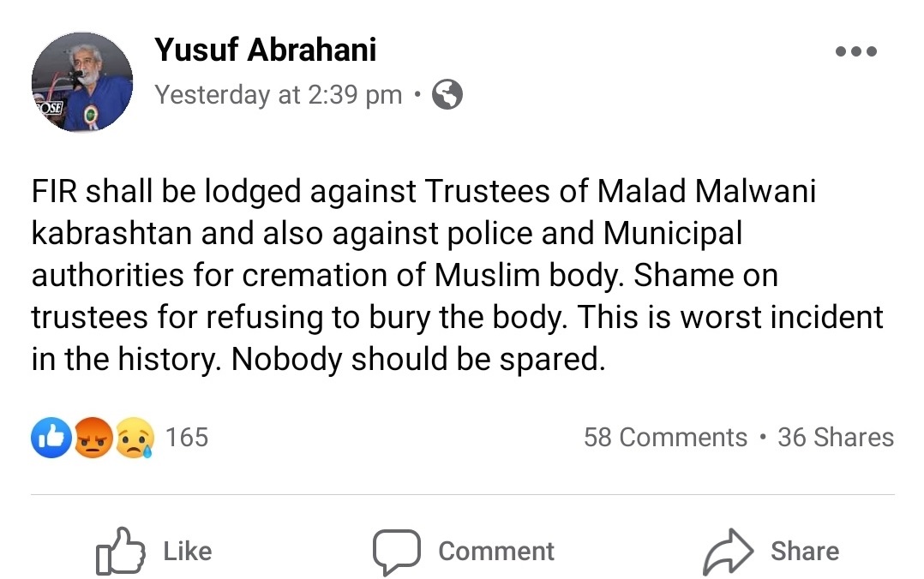Open the three-dots post options menu
This screenshot has height=579, width=924.
point(855,51)
